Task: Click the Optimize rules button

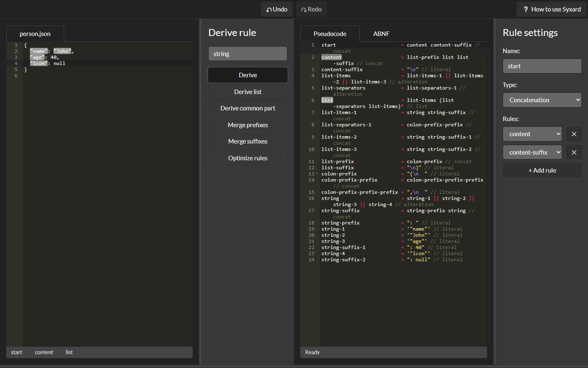Action: (x=248, y=158)
